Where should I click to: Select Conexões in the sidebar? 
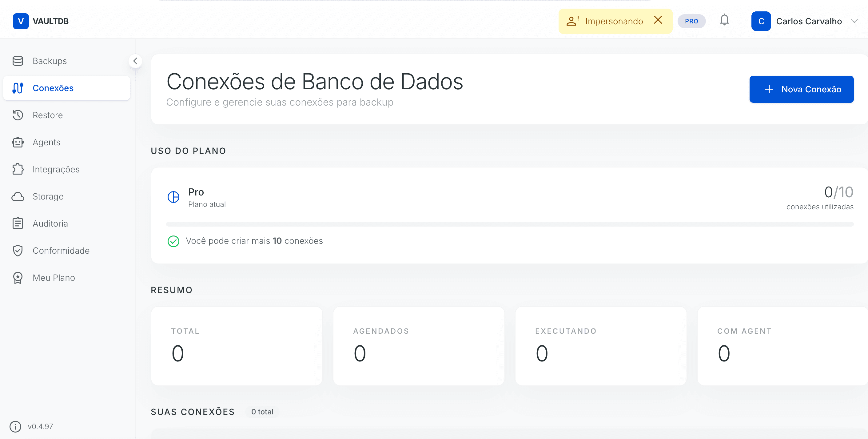tap(67, 88)
